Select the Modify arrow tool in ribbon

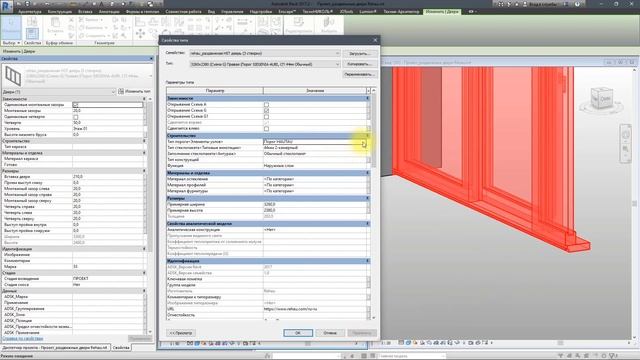[x=11, y=27]
